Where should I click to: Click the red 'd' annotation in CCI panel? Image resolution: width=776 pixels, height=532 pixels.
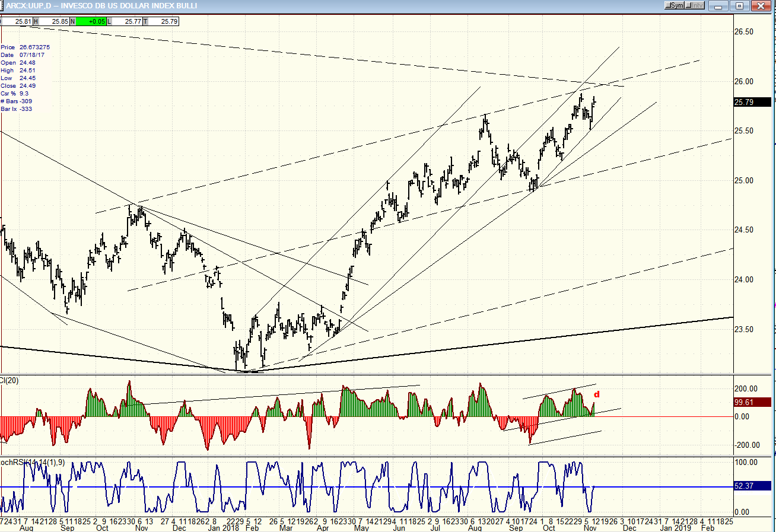tap(597, 394)
